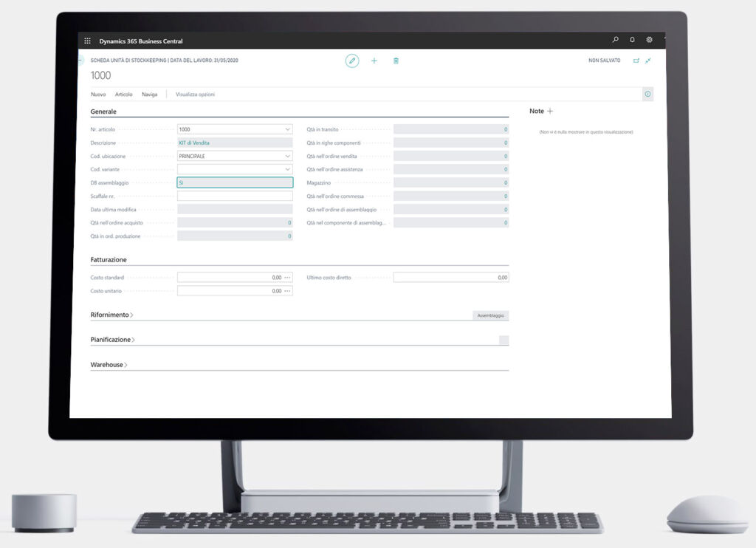Viewport: 756px width, 548px height.
Task: Open the Naviga menu
Action: click(x=149, y=95)
